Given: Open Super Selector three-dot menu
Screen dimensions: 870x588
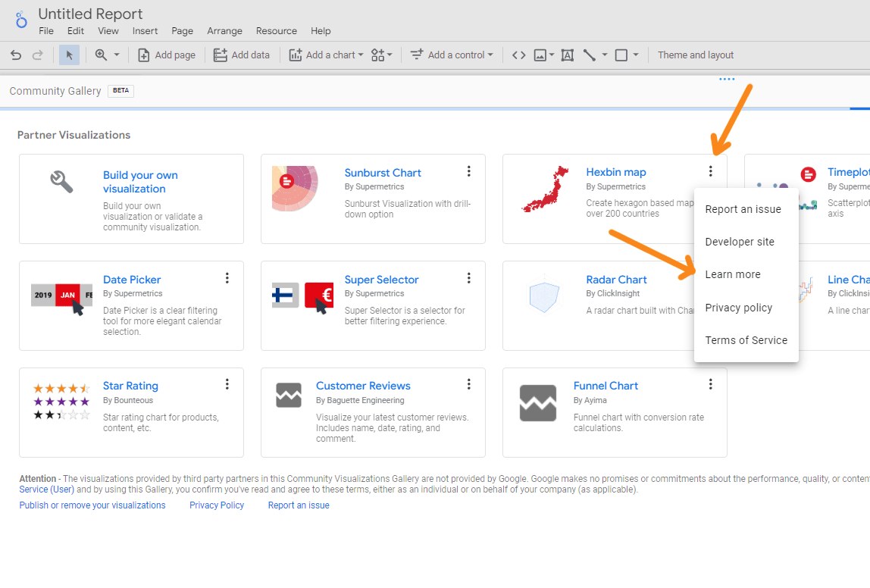Looking at the screenshot, I should point(469,278).
